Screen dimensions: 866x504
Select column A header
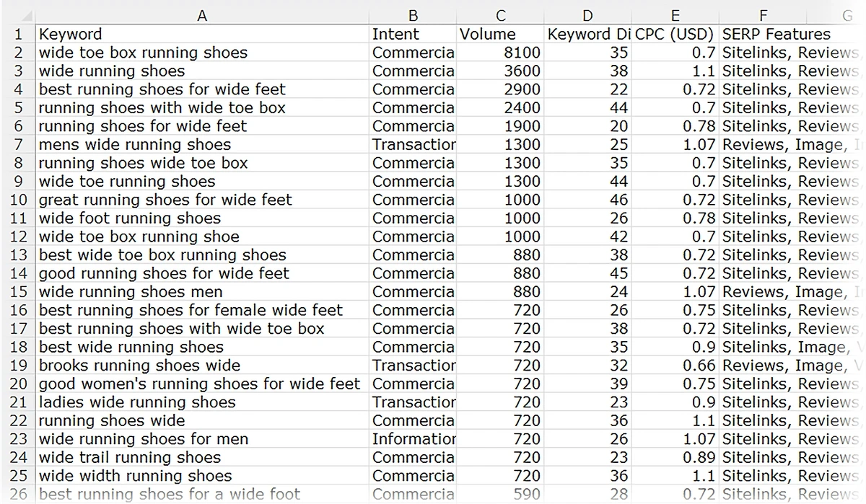tap(202, 16)
